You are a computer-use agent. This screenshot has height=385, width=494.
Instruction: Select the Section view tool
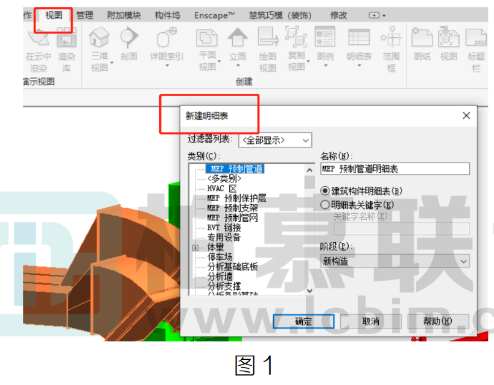[x=129, y=37]
